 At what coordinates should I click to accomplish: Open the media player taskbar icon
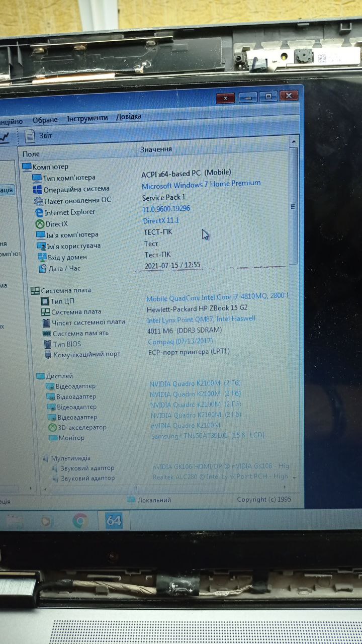(46, 521)
